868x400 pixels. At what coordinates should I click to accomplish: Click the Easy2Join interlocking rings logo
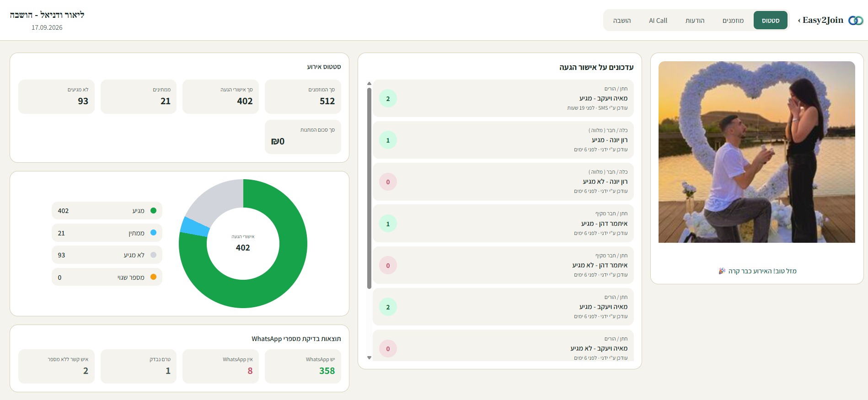tap(856, 21)
